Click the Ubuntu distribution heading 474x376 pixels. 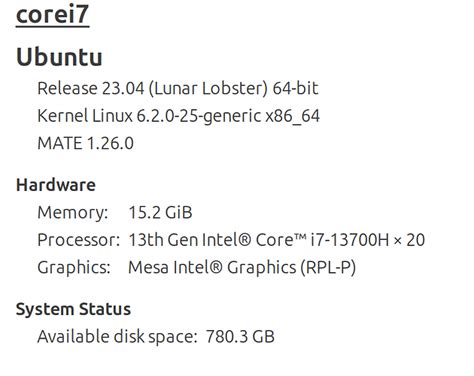point(59,57)
